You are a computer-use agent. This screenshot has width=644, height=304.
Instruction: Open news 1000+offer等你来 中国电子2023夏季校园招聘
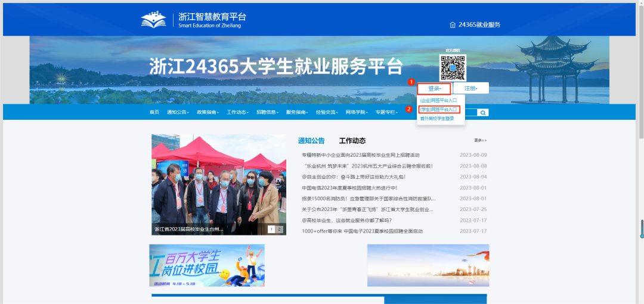(362, 231)
